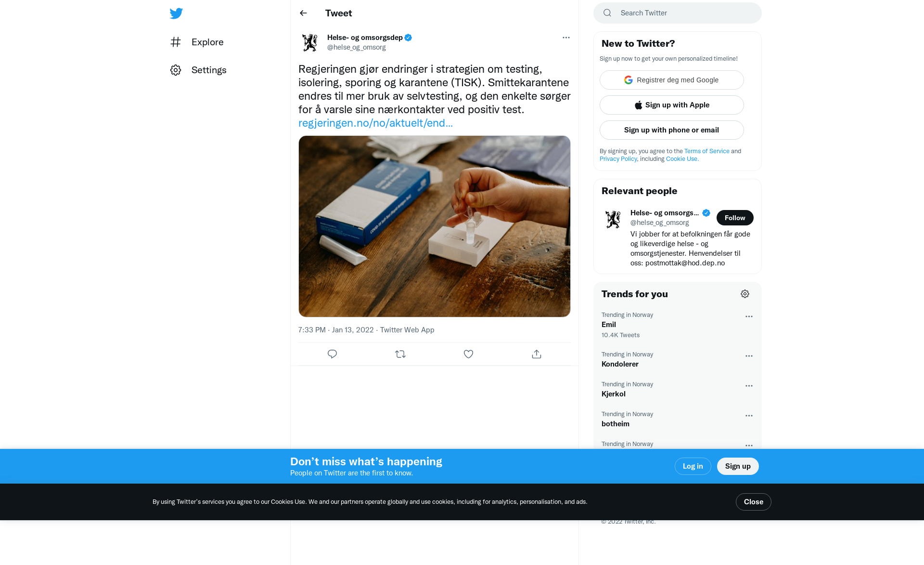Open Settings in the sidebar
This screenshot has width=924, height=565.
pyautogui.click(x=198, y=70)
